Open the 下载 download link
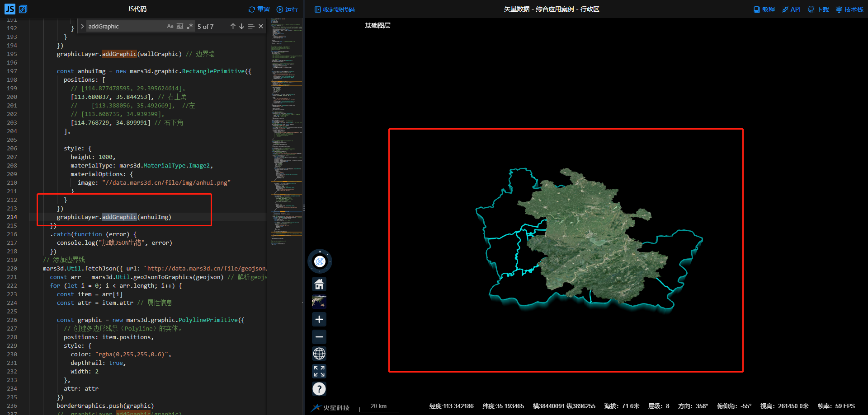This screenshot has width=868, height=415. tap(818, 9)
